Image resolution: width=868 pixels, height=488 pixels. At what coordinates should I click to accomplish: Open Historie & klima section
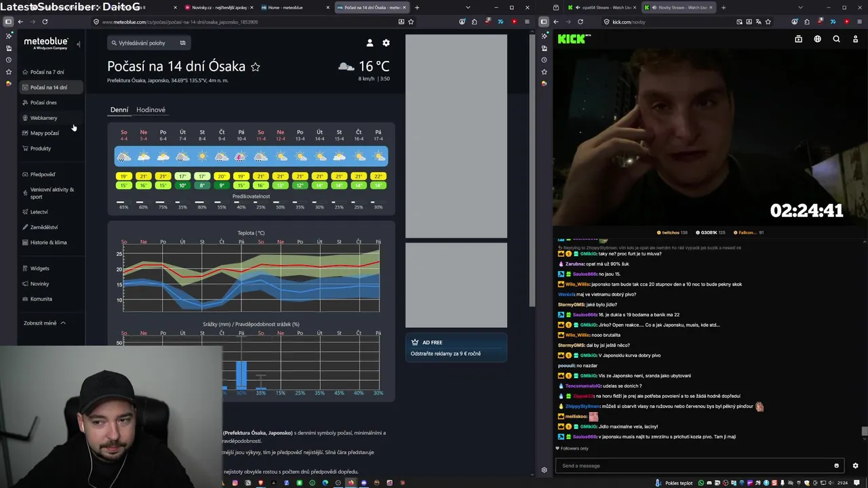(x=48, y=243)
